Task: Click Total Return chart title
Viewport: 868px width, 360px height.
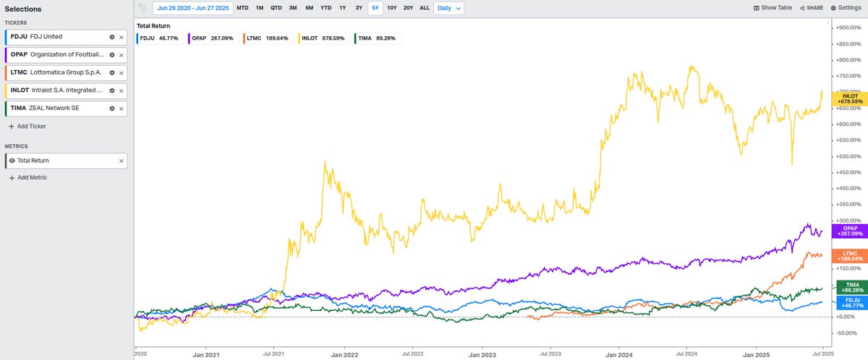Action: point(153,25)
